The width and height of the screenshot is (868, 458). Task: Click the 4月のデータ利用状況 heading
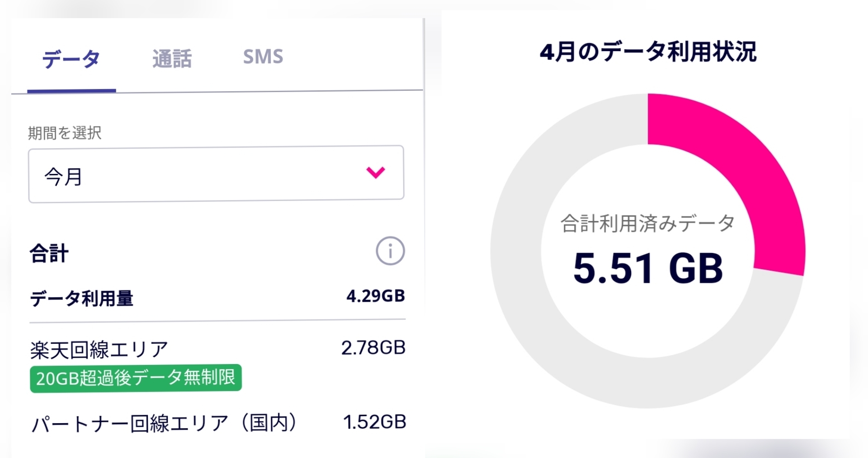tap(647, 52)
